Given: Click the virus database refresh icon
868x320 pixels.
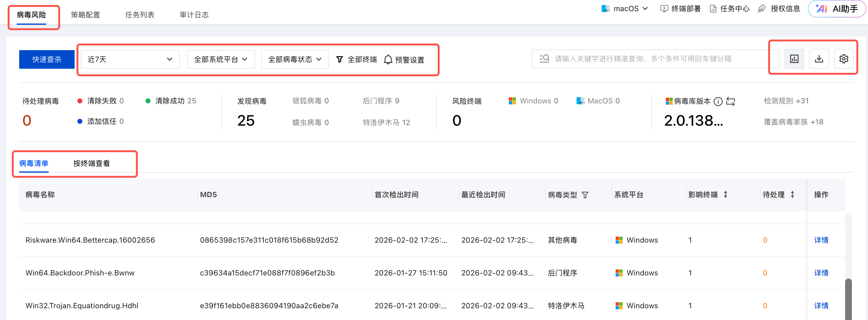Looking at the screenshot, I should click(731, 101).
